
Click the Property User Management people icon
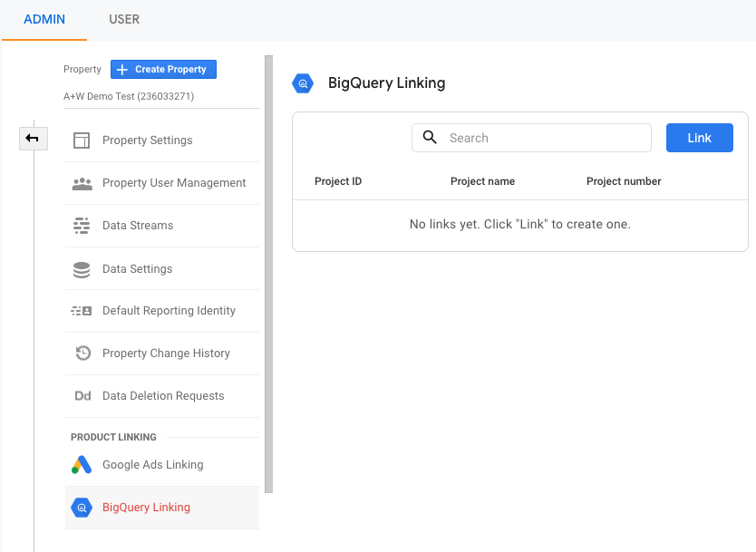tap(82, 184)
